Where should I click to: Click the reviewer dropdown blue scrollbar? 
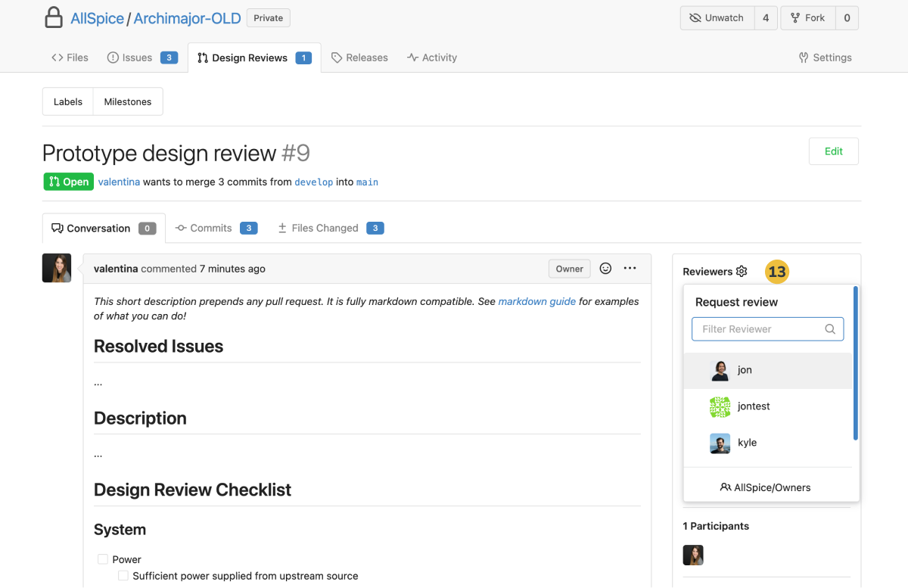point(856,362)
